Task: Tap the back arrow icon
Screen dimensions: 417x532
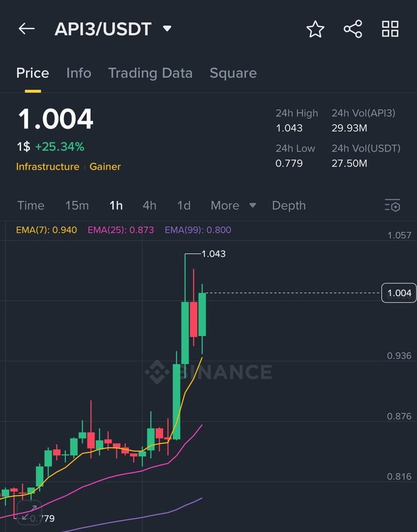Action: (26, 29)
